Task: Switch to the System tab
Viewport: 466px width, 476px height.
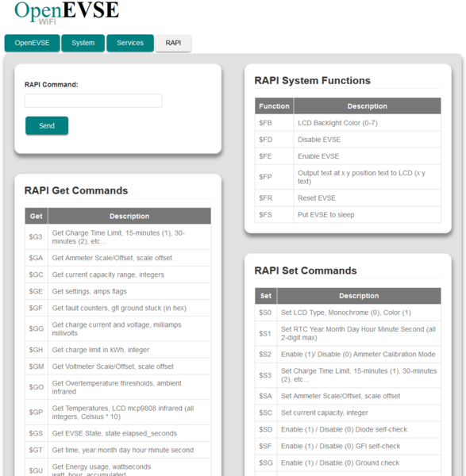Action: (x=83, y=43)
